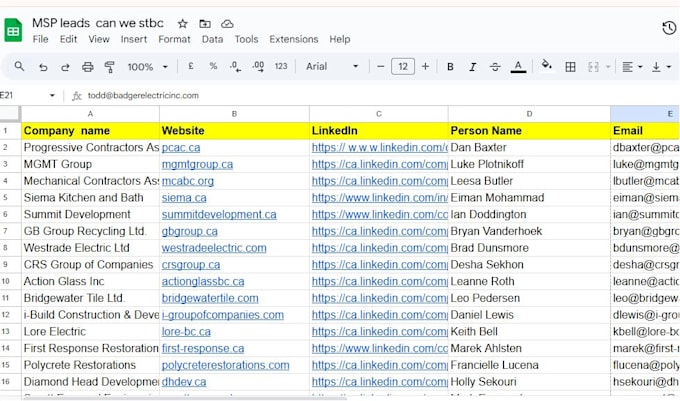Select all cells corner button
This screenshot has height=401, width=680.
pyautogui.click(x=10, y=114)
